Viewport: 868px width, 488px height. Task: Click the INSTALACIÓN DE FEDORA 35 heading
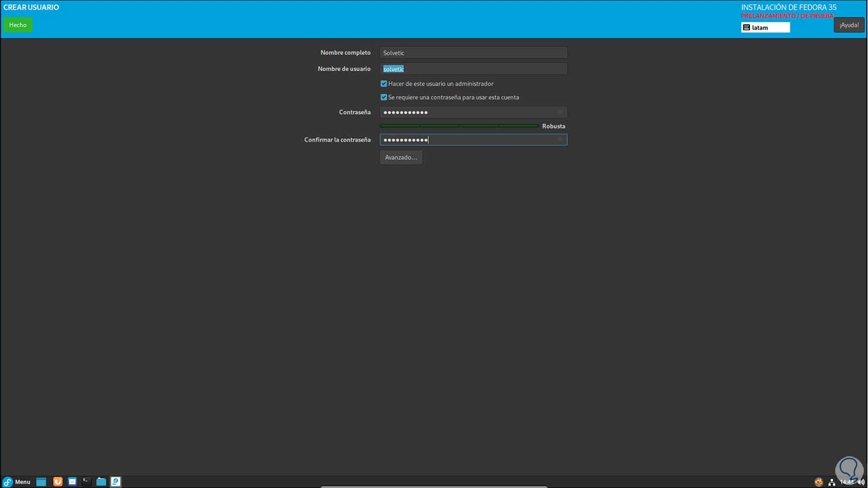[789, 8]
